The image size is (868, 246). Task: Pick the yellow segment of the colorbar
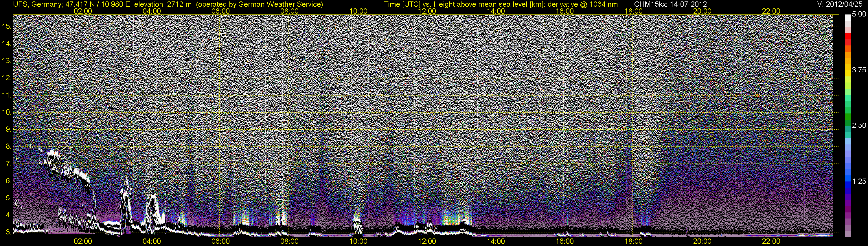click(847, 73)
